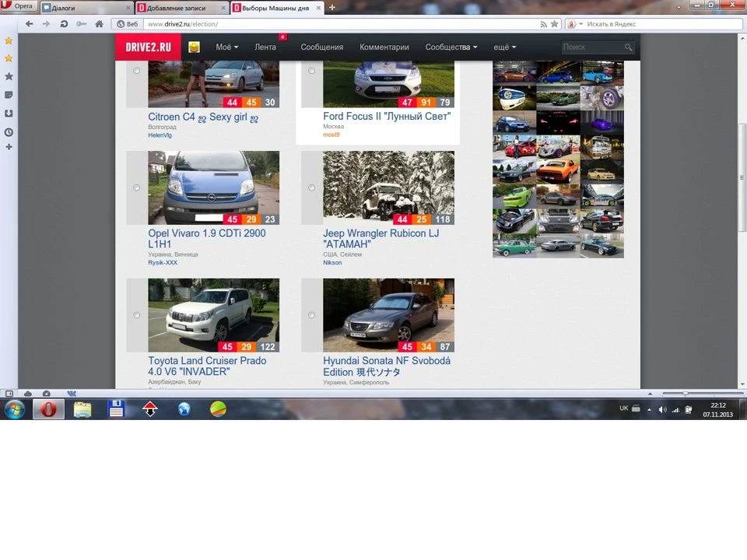Image resolution: width=747 pixels, height=560 pixels.
Task: Select the Jeep Wrangler Rubicon radio button
Action: tap(311, 187)
